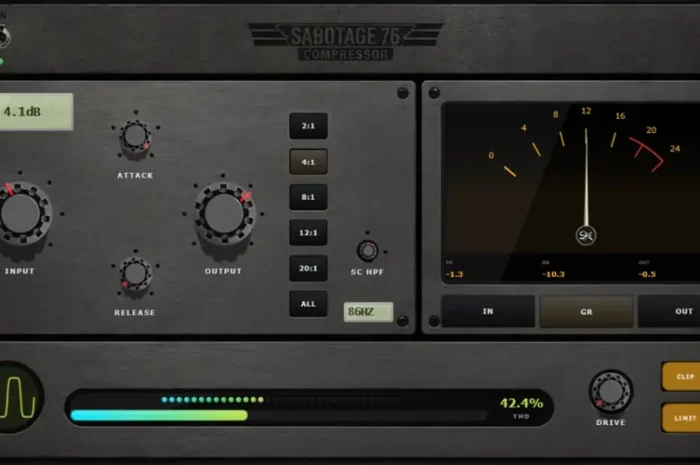Image resolution: width=700 pixels, height=465 pixels.
Task: Select the 4:1 ratio button
Action: pos(308,162)
